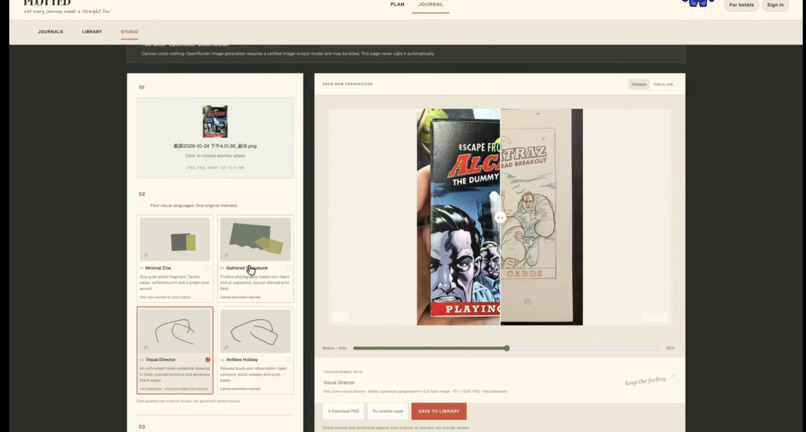Click the original photo side of comparison

pos(459,217)
